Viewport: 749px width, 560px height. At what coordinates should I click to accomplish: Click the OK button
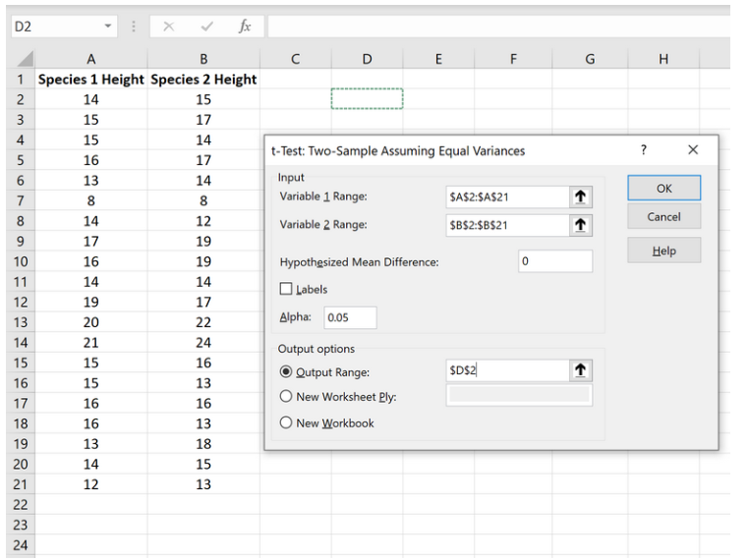pyautogui.click(x=663, y=188)
